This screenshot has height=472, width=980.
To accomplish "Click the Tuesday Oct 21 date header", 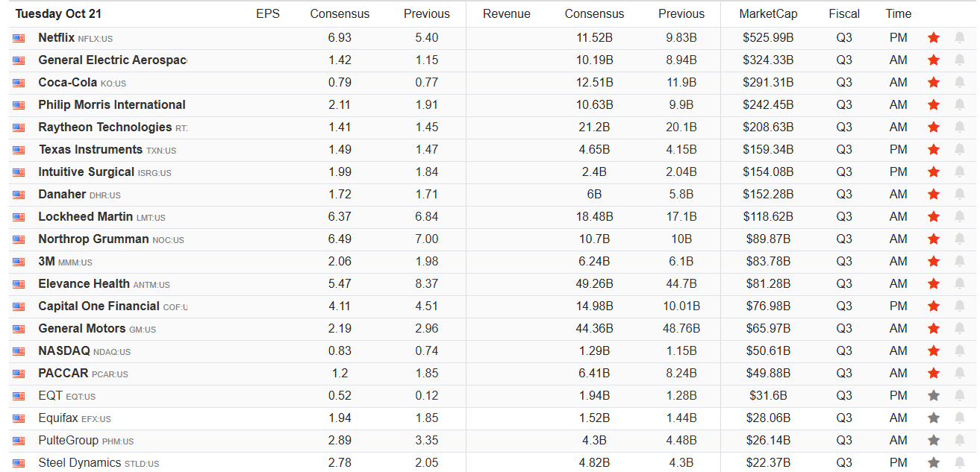I will point(58,14).
